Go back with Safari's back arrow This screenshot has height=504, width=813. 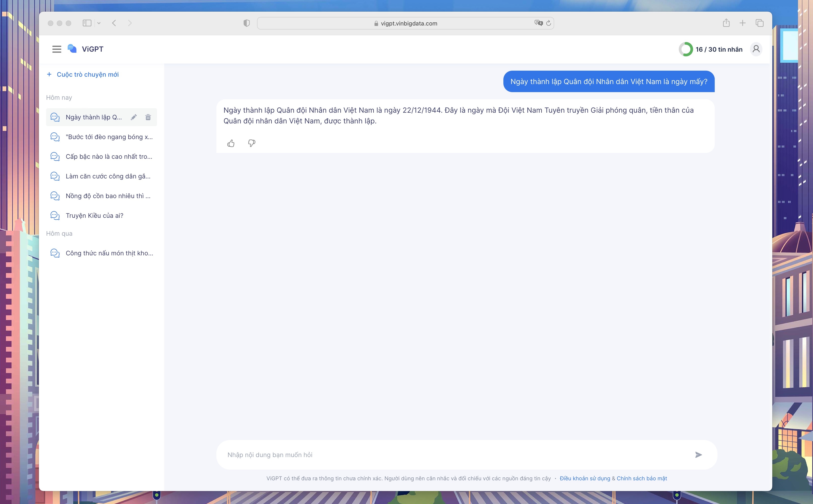click(x=114, y=23)
